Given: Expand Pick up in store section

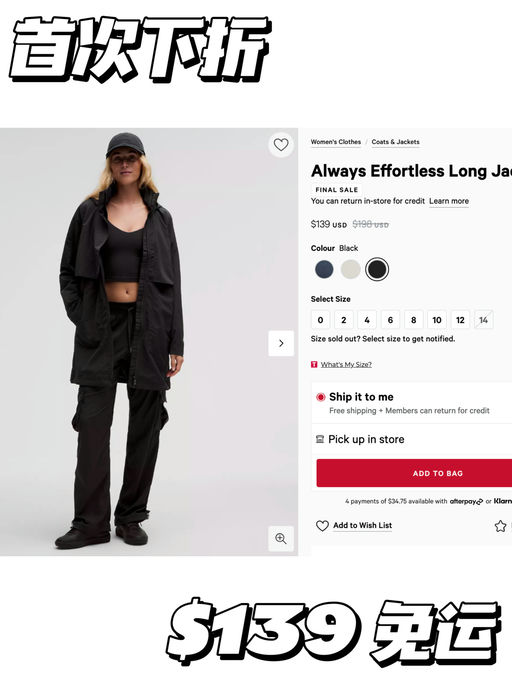Looking at the screenshot, I should click(412, 439).
